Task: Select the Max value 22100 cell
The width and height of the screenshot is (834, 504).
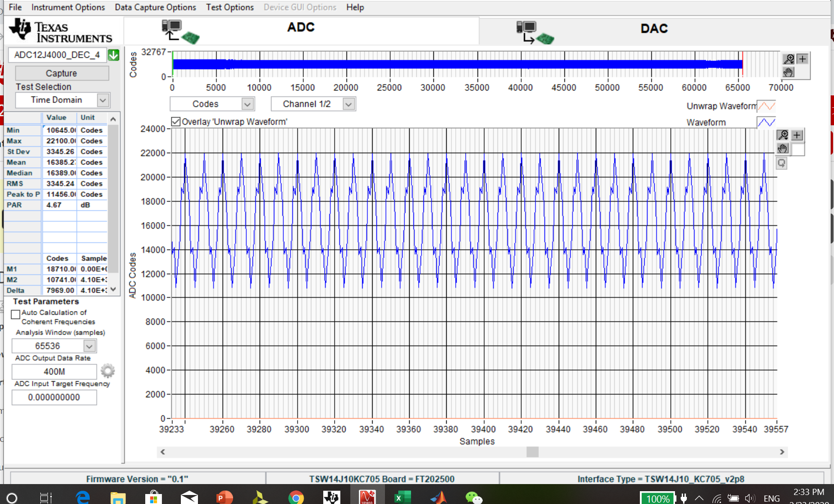Action: 60,141
